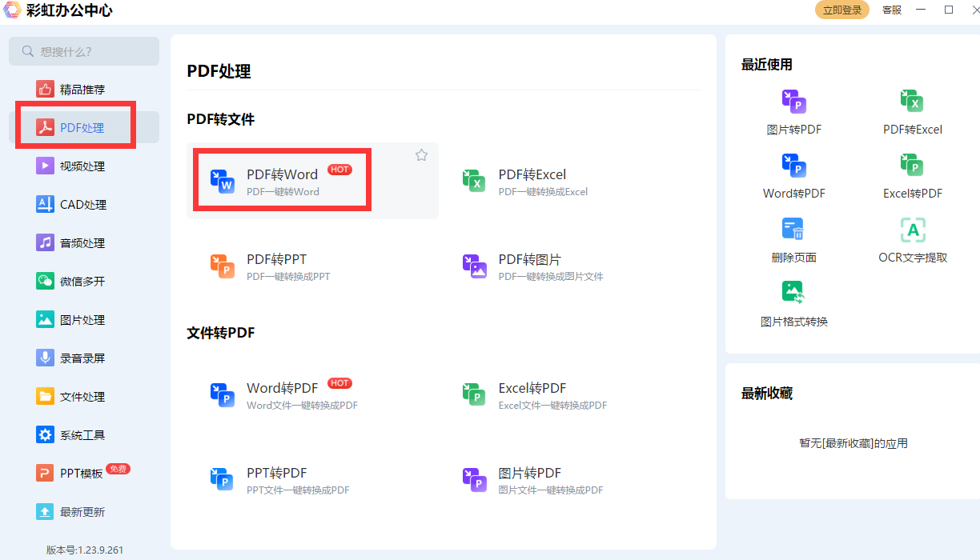Click 'PPT文件一键转换成PDF' description text

click(298, 490)
